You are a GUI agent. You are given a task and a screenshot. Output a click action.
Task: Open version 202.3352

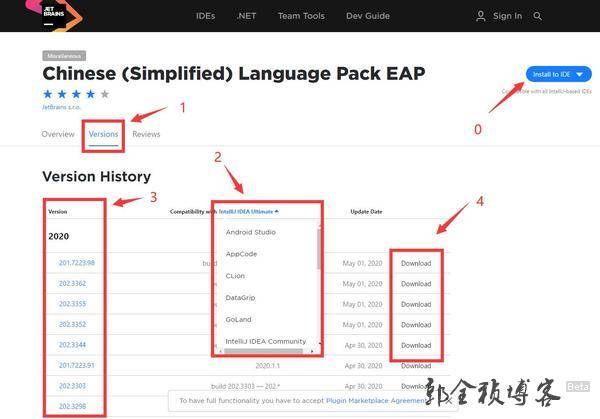click(72, 324)
